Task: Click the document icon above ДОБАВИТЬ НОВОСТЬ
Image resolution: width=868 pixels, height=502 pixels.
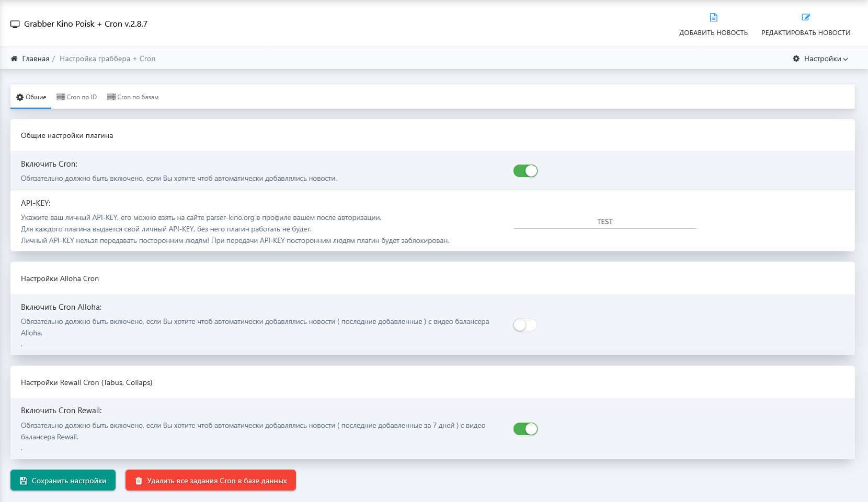Action: pos(713,17)
